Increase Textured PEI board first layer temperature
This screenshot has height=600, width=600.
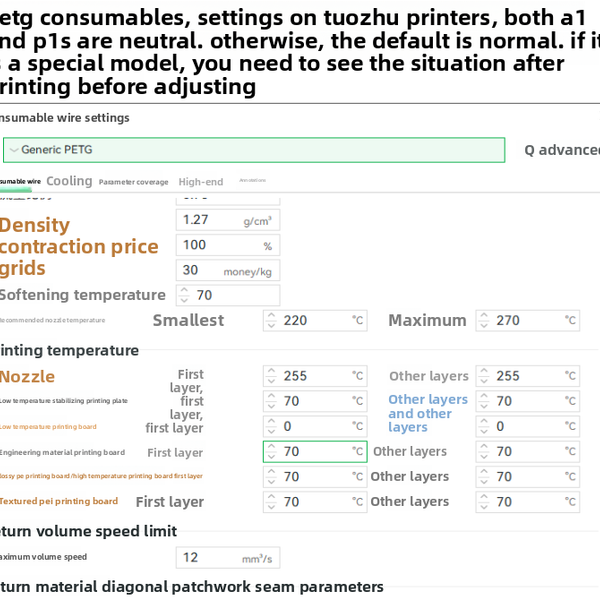271,497
